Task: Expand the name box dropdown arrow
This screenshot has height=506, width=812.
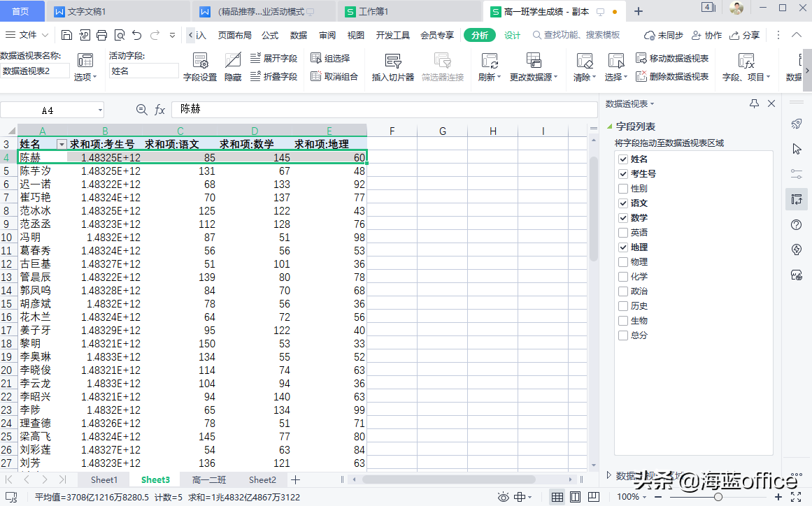Action: point(100,110)
